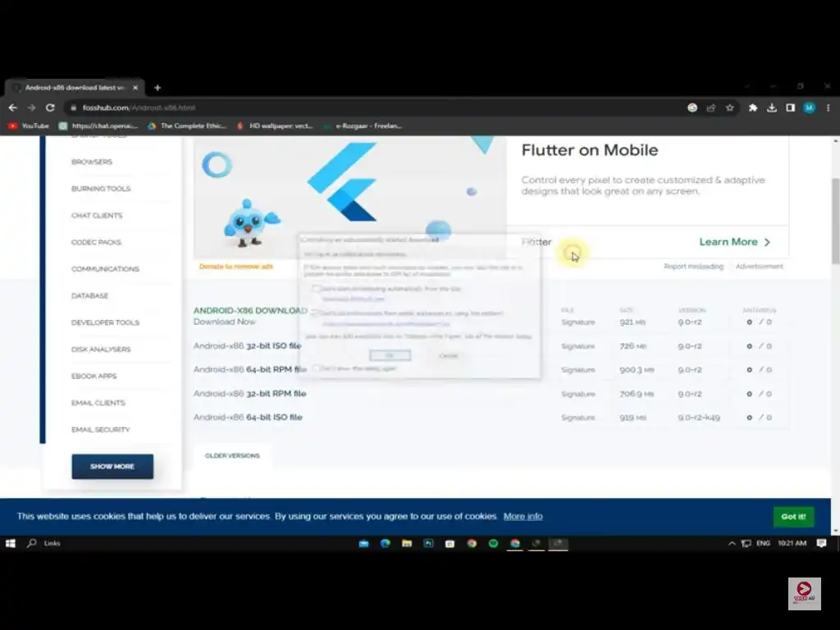Viewport: 840px width, 630px height.
Task: Reload the fosshub page
Action: (x=50, y=107)
